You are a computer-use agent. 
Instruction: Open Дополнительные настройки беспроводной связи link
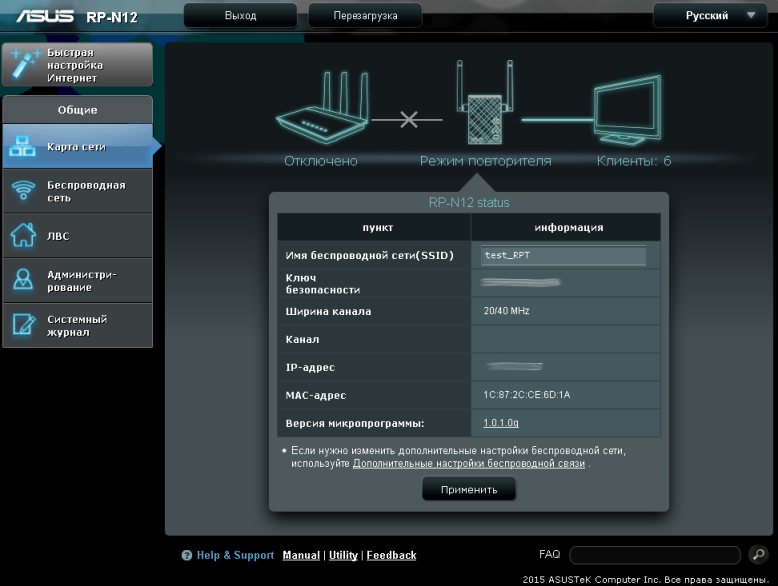pyautogui.click(x=468, y=463)
